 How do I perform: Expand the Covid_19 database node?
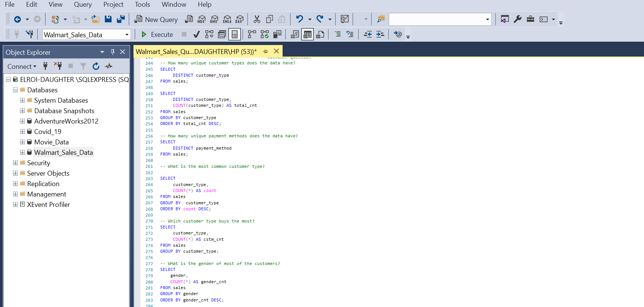coord(22,132)
